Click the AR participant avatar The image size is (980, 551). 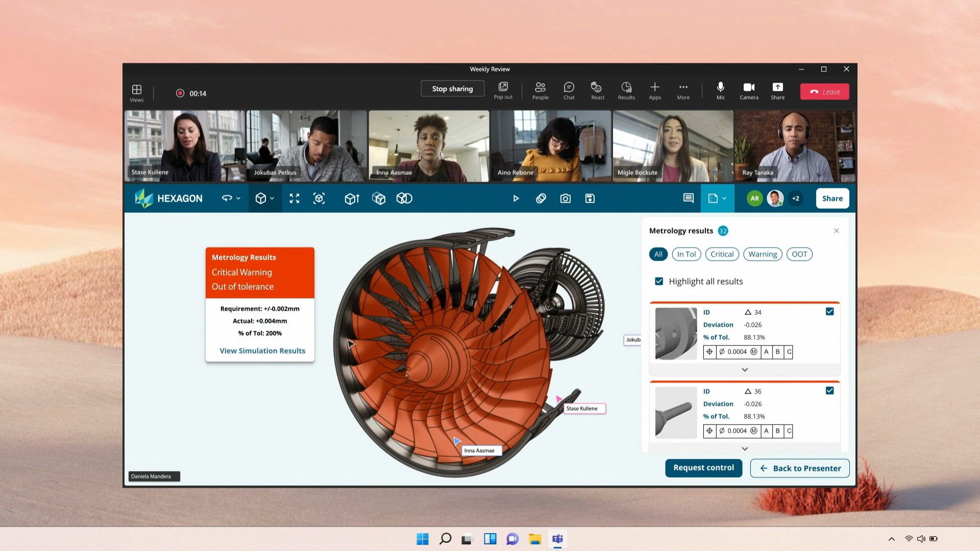point(754,198)
